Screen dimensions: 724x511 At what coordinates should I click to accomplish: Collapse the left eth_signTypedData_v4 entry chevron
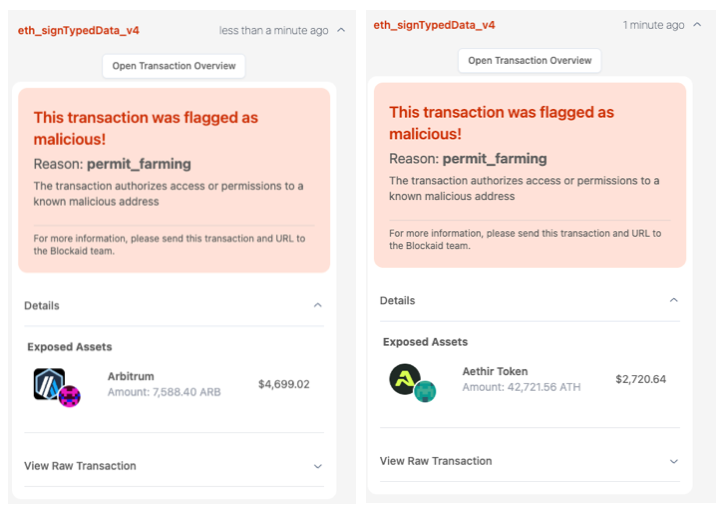tap(342, 30)
